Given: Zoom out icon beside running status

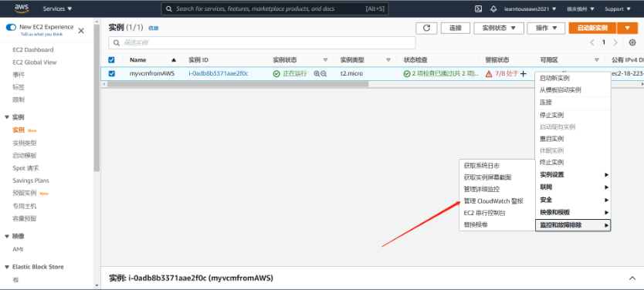Looking at the screenshot, I should coord(324,74).
